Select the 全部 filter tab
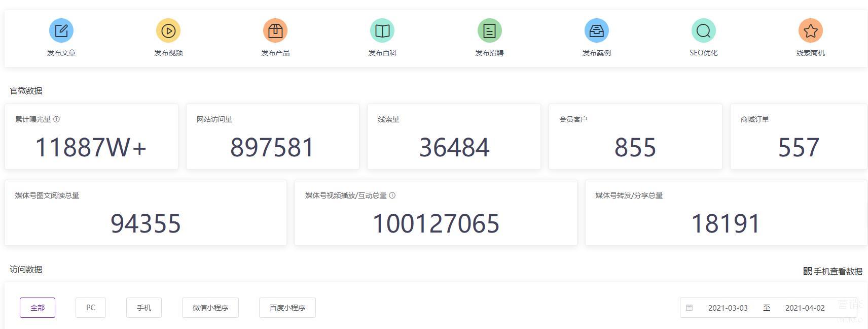Screen dimensions: 868x329 [38, 308]
